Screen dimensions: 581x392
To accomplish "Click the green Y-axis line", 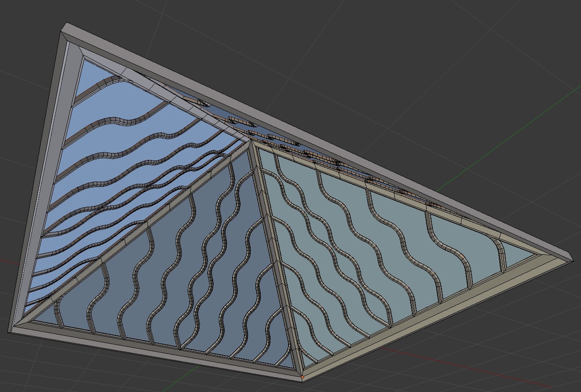I will (509, 138).
